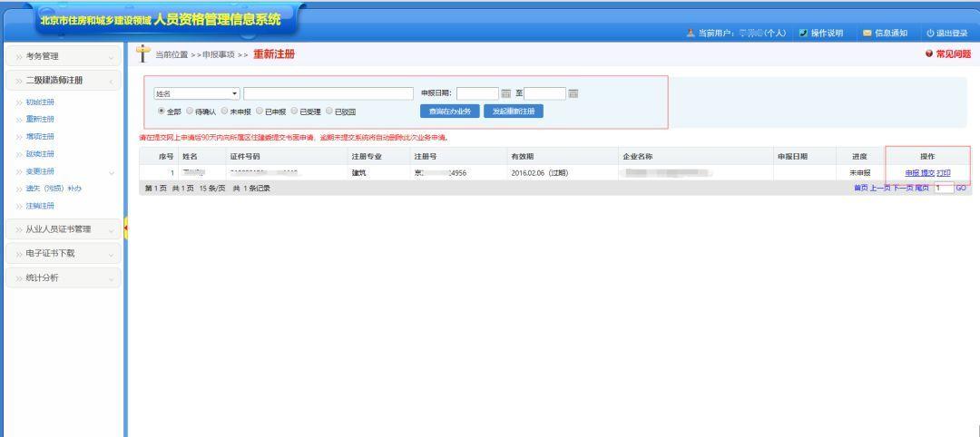
Task: Select the 已受理 radio button
Action: click(294, 112)
